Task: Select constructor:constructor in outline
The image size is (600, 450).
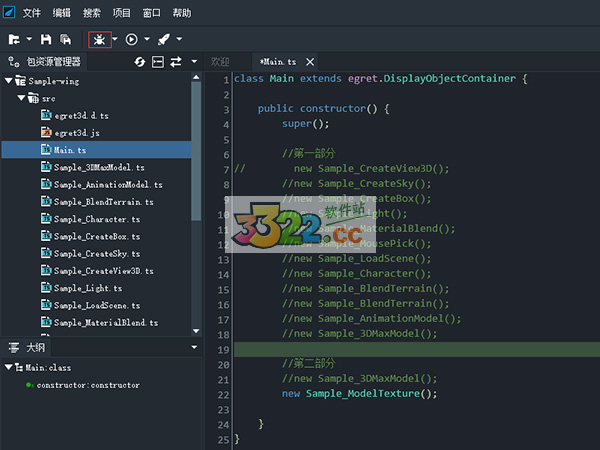Action: [x=88, y=385]
